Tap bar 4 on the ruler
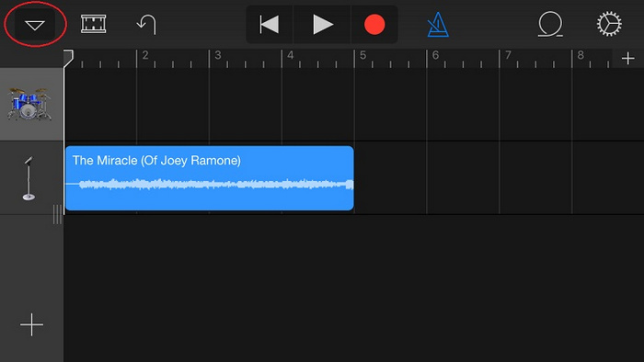644x362 pixels. (x=291, y=55)
